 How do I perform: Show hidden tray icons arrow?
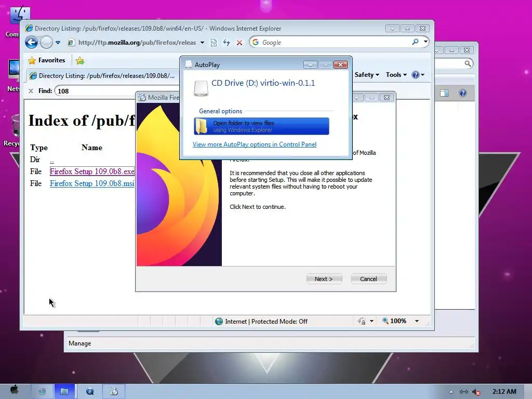click(451, 392)
